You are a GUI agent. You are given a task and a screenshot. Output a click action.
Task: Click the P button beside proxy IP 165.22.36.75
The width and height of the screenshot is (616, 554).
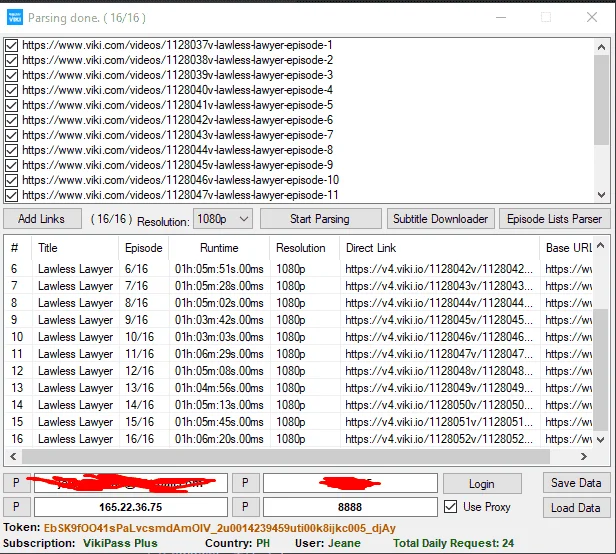pyautogui.click(x=16, y=507)
